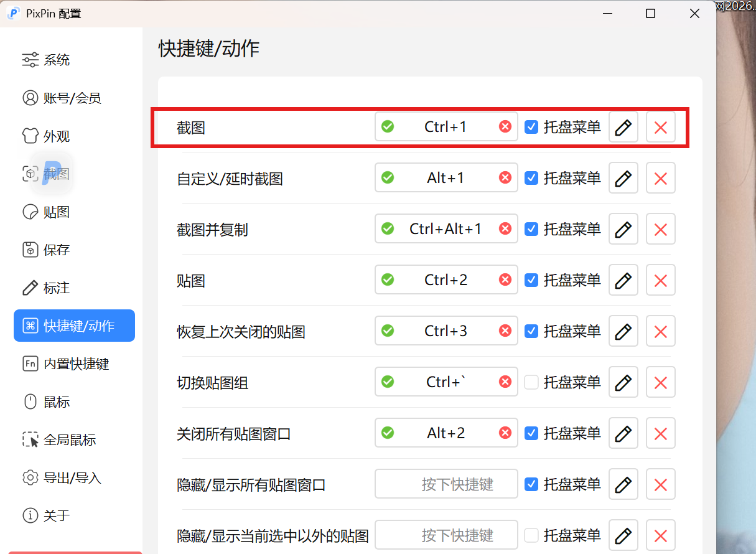
Task: Clear the Alt+1 shortcut with red x
Action: pos(505,178)
